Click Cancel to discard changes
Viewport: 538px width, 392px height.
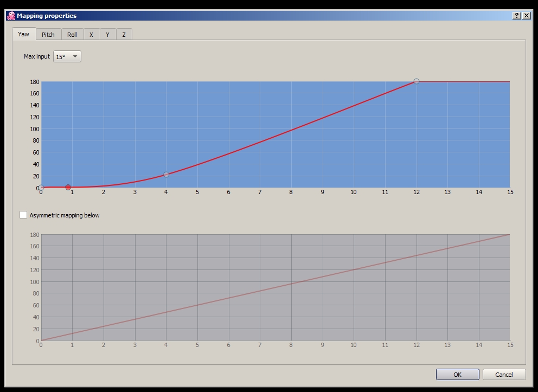coord(504,375)
